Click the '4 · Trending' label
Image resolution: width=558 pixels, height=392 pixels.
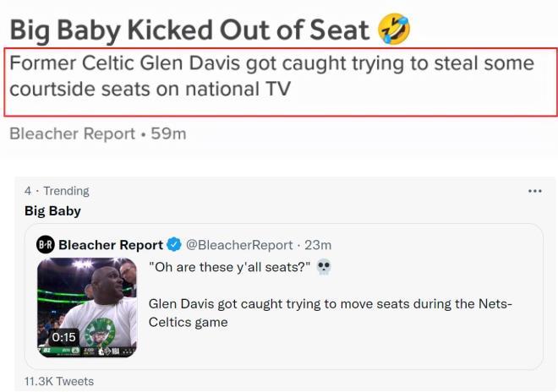[x=57, y=191]
